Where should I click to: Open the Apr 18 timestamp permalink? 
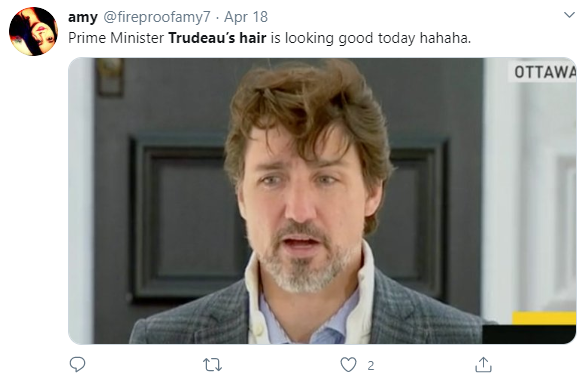[246, 17]
